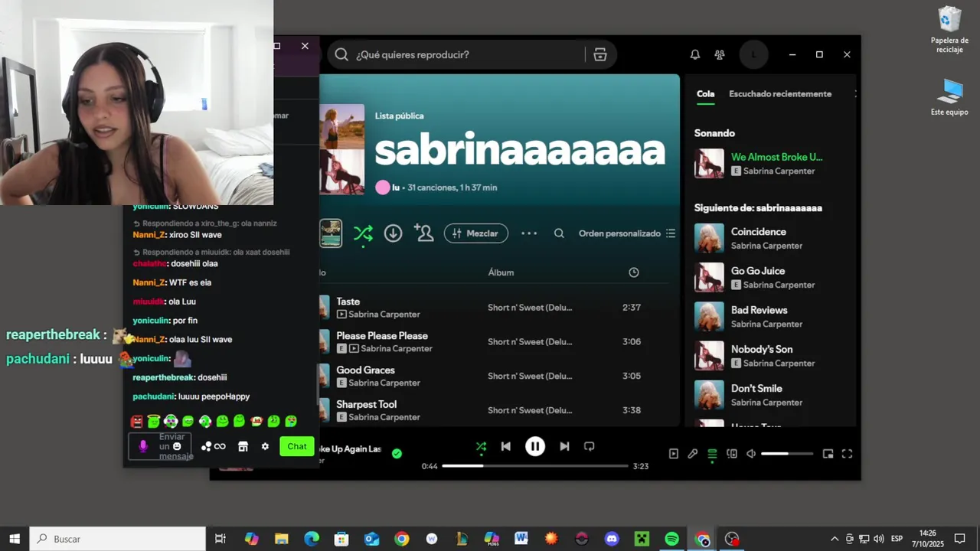The image size is (980, 551).
Task: Skip to the previous track
Action: (506, 446)
